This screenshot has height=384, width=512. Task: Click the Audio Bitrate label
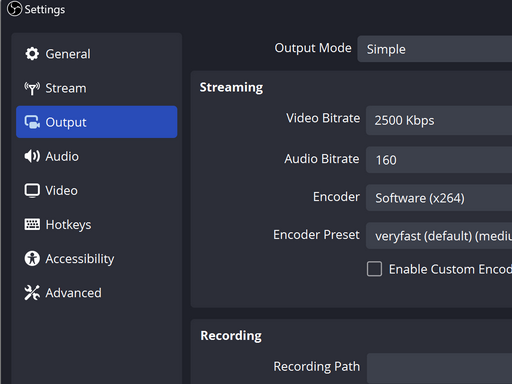point(322,159)
